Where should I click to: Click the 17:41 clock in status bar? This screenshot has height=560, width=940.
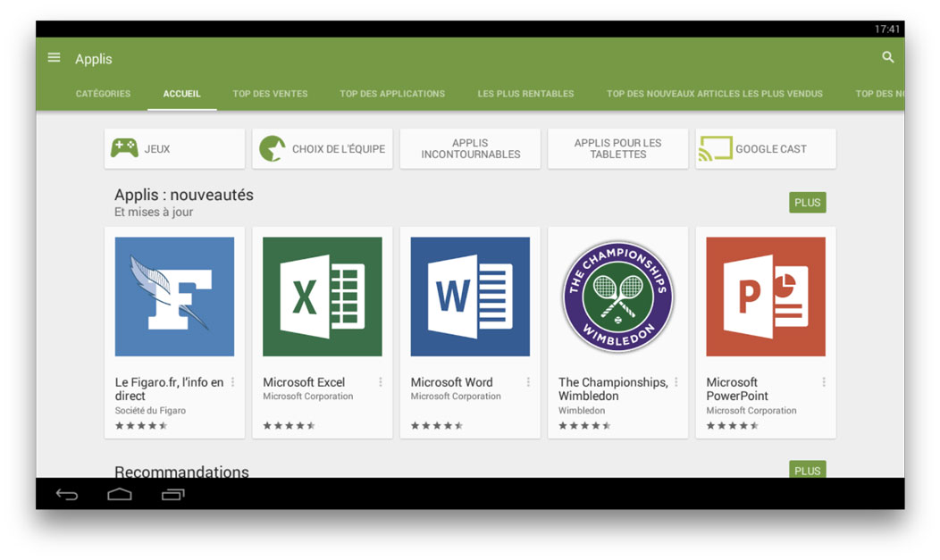click(x=887, y=29)
